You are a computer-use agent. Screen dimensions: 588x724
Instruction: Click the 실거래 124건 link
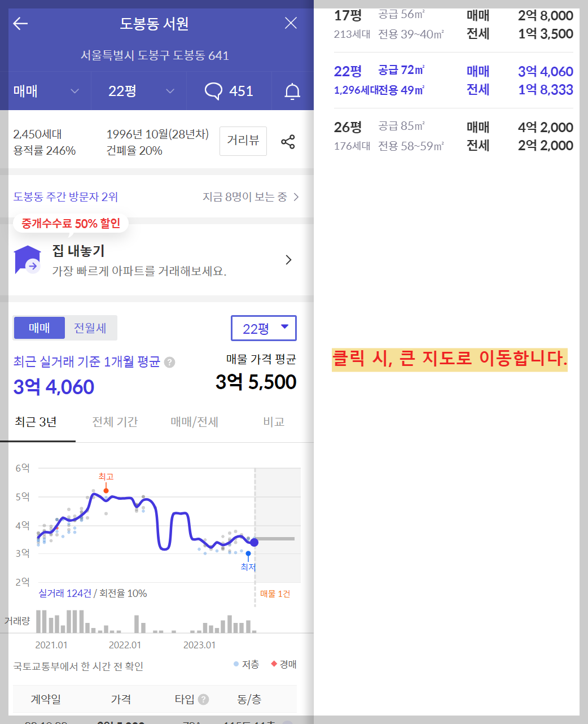coord(64,593)
